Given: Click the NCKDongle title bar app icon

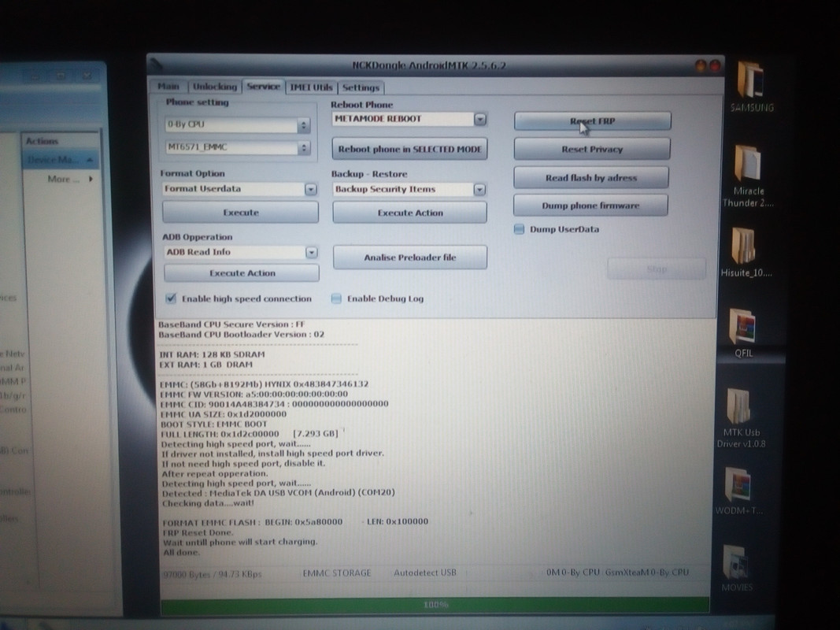Looking at the screenshot, I should [x=156, y=65].
